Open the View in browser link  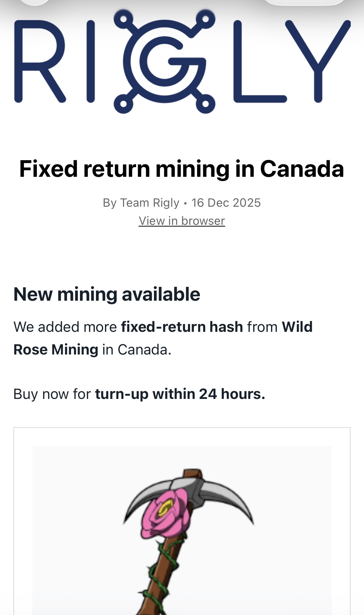[x=182, y=221]
